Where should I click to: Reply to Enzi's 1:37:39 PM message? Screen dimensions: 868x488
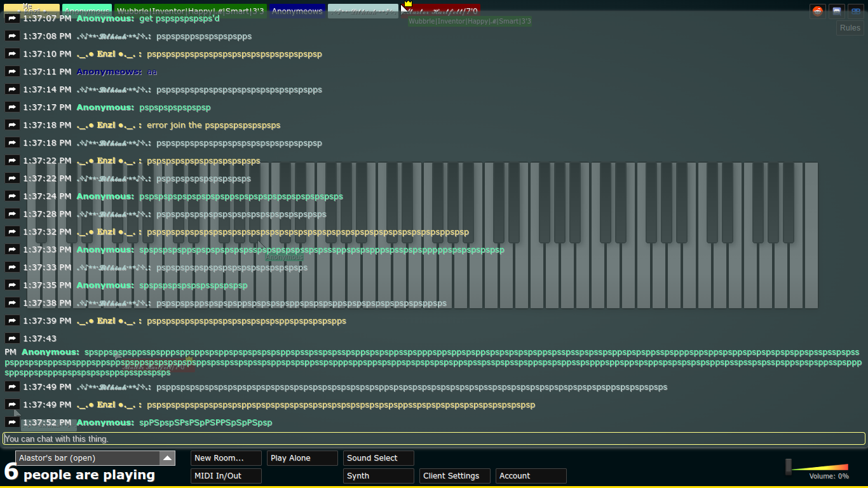pyautogui.click(x=12, y=321)
